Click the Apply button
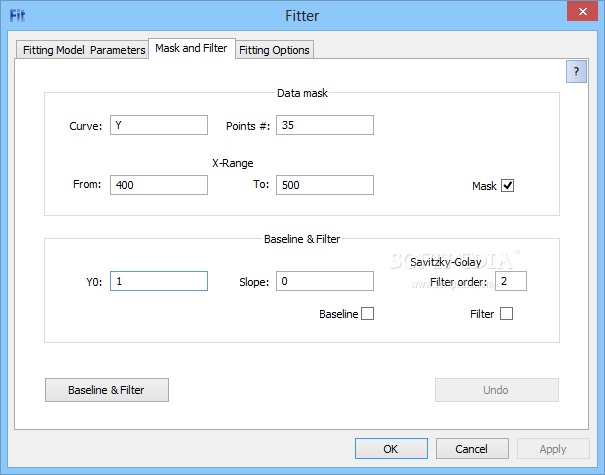Viewport: 605px width, 475px height. (553, 449)
